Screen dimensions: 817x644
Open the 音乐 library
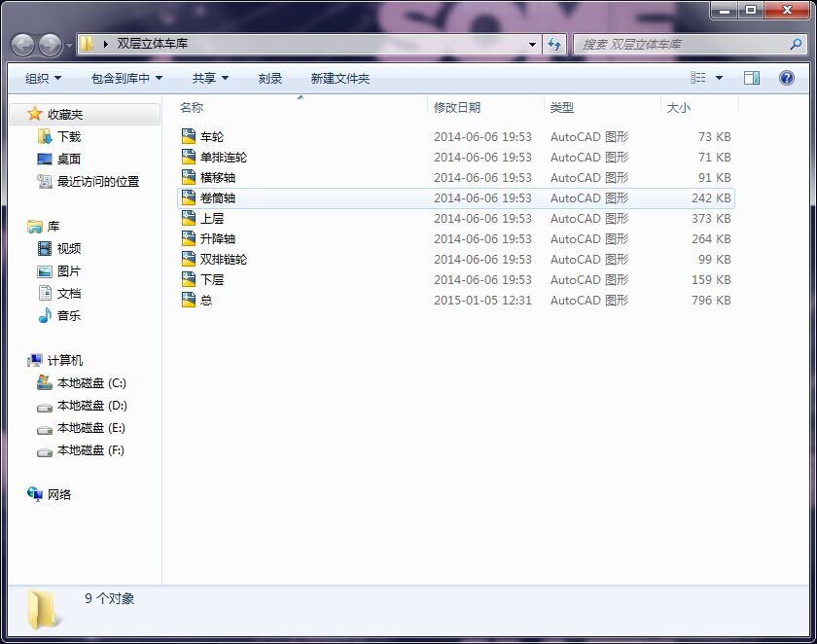[59, 315]
